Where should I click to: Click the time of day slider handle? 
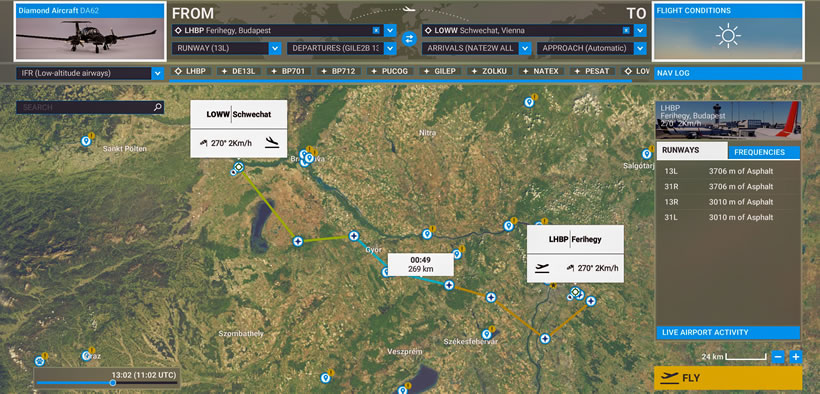tap(112, 383)
